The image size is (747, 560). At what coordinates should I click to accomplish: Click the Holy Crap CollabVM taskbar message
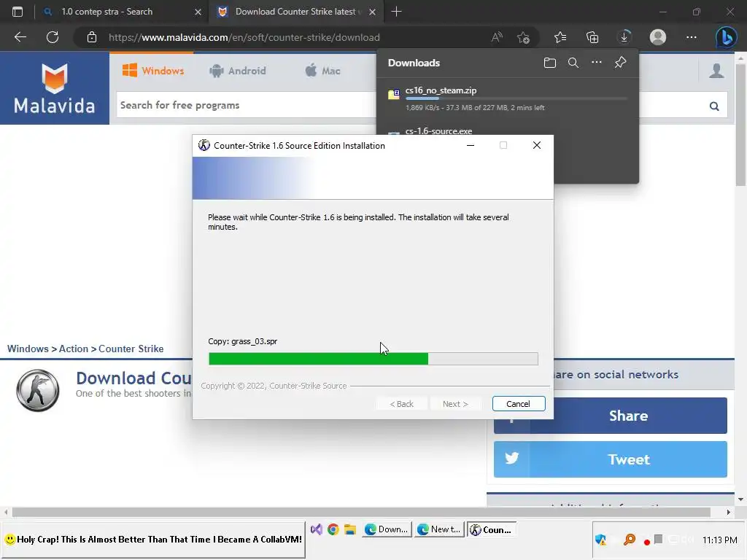pos(153,540)
